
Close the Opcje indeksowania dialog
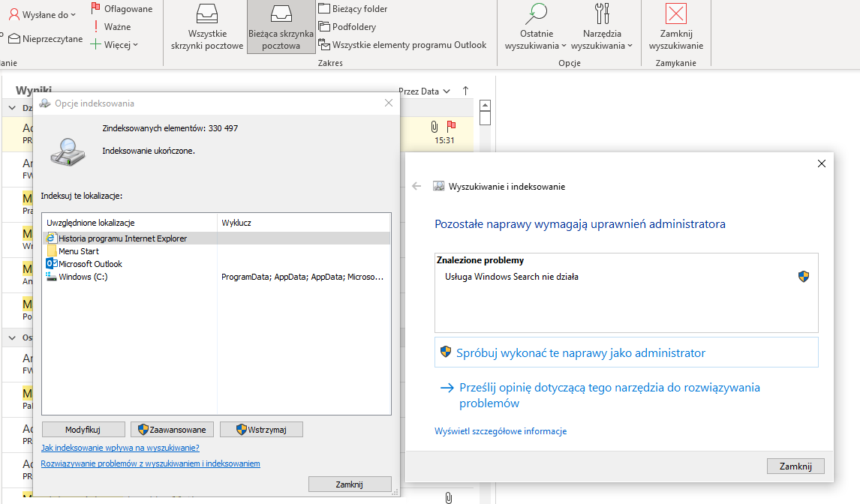(x=388, y=103)
